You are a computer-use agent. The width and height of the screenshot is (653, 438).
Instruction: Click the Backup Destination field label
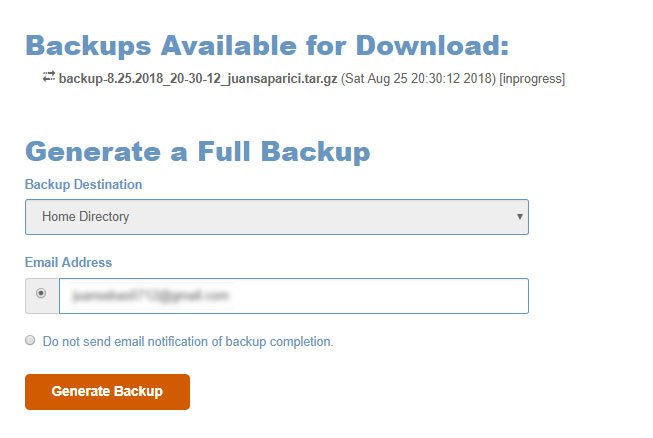coord(83,184)
